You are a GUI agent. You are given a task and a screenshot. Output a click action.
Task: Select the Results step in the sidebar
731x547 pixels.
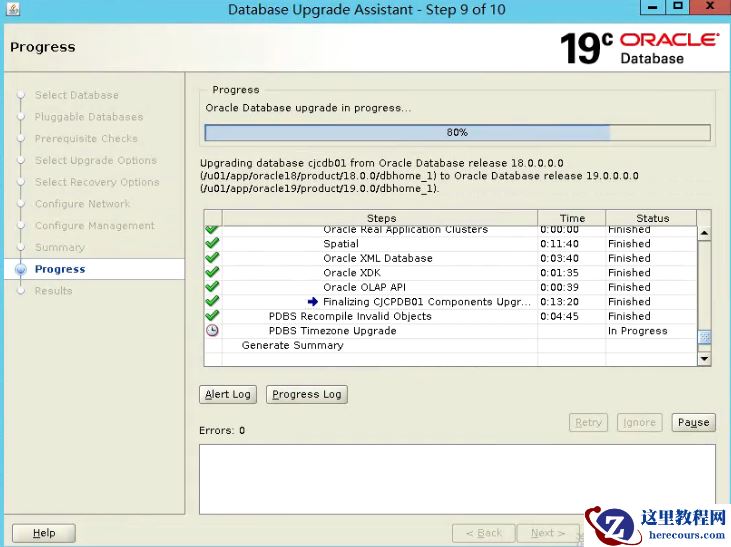point(53,291)
